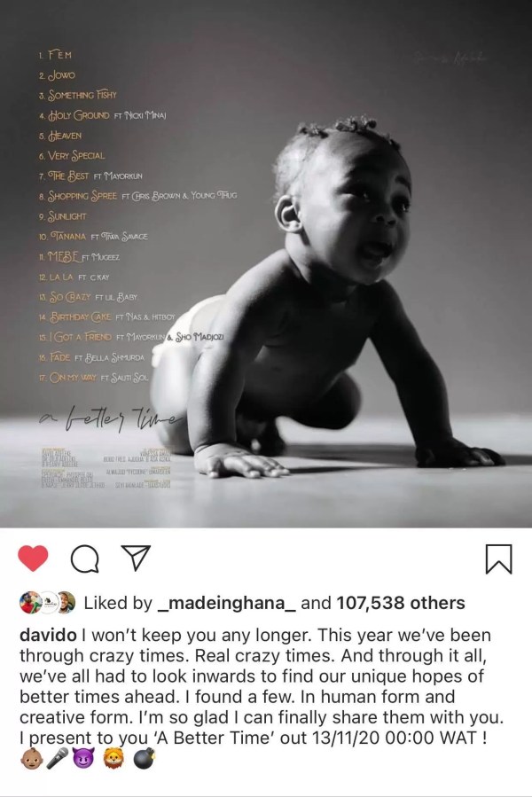
Task: Open the likers' profile avatars cluster
Action: (47, 603)
